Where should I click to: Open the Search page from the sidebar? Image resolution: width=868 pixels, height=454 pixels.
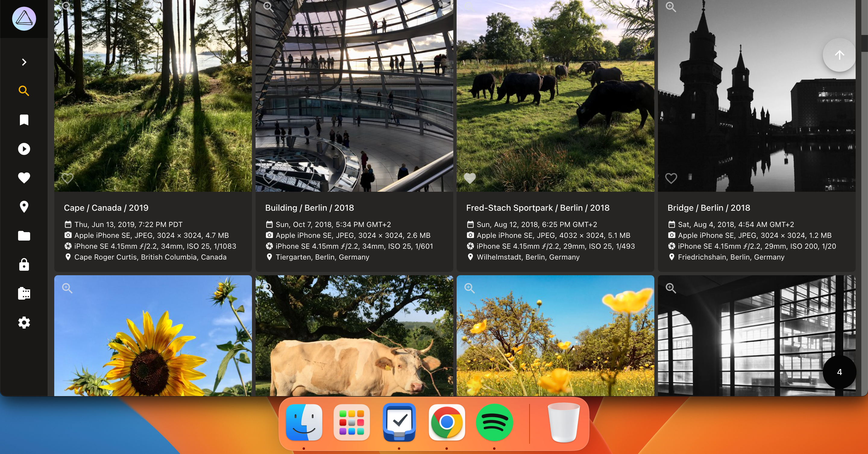pyautogui.click(x=24, y=91)
